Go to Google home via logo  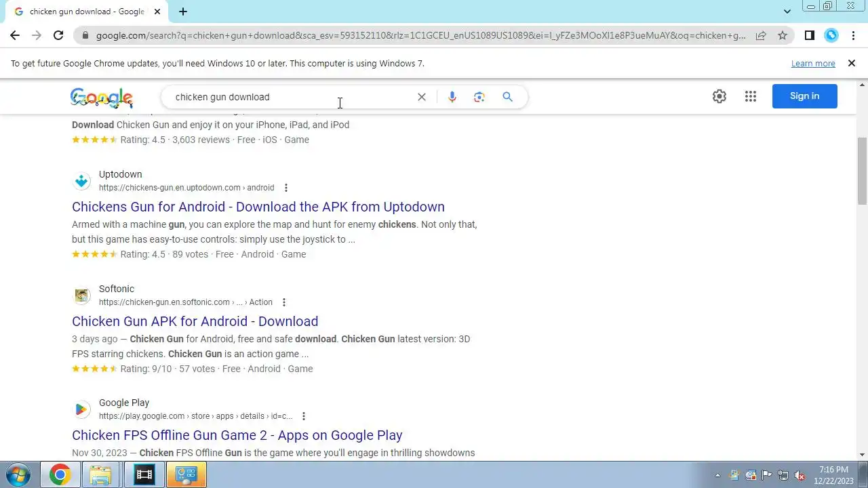click(x=102, y=98)
